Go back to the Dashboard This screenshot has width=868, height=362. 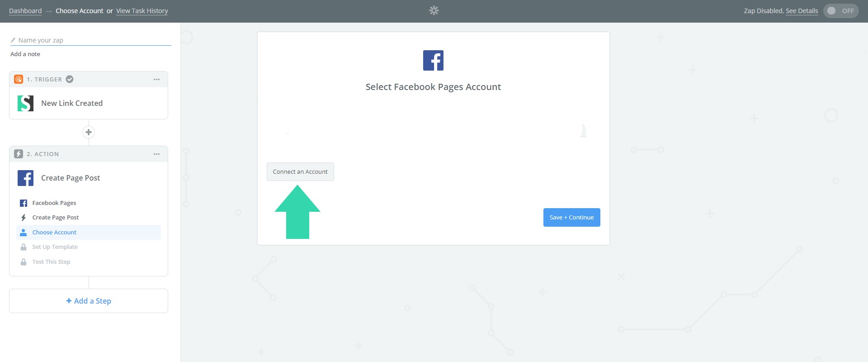[x=25, y=10]
